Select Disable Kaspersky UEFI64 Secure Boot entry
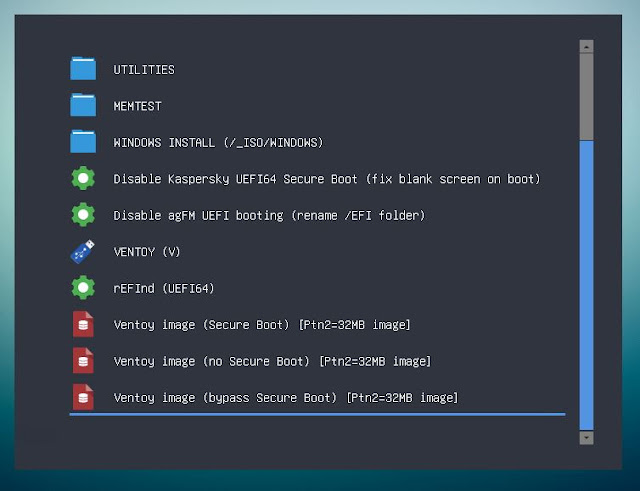The height and width of the screenshot is (491, 640). click(327, 179)
